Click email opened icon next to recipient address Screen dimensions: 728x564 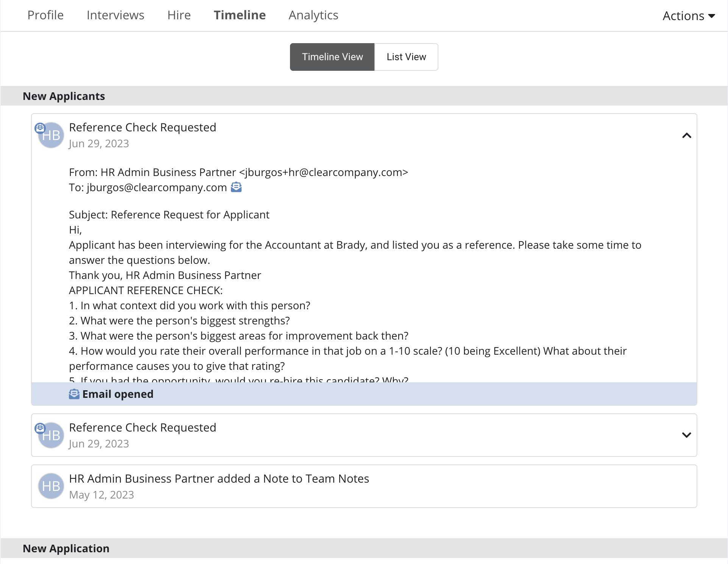coord(236,187)
